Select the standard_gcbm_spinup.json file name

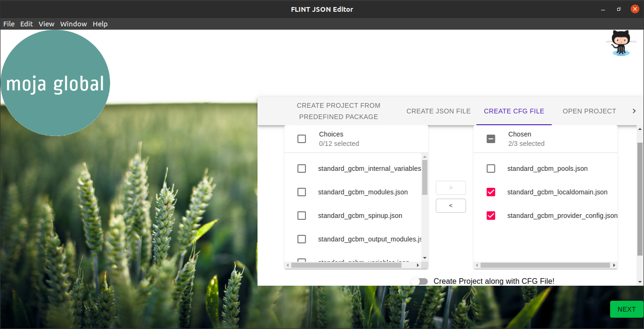(x=360, y=216)
